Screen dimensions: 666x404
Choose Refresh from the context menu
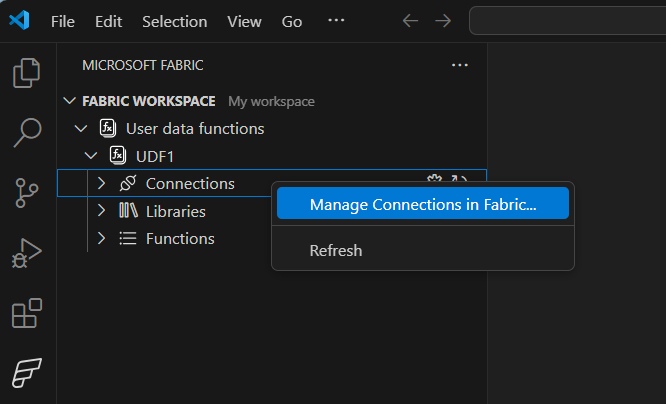tap(336, 250)
